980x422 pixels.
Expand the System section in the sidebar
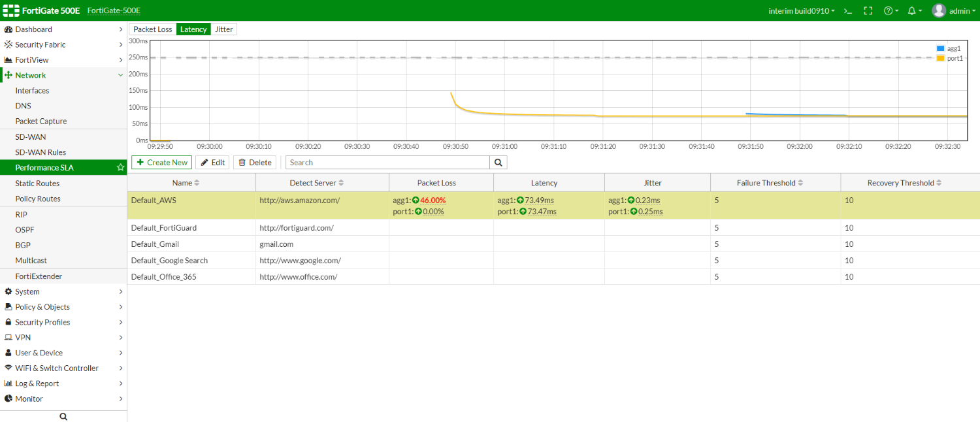point(120,291)
